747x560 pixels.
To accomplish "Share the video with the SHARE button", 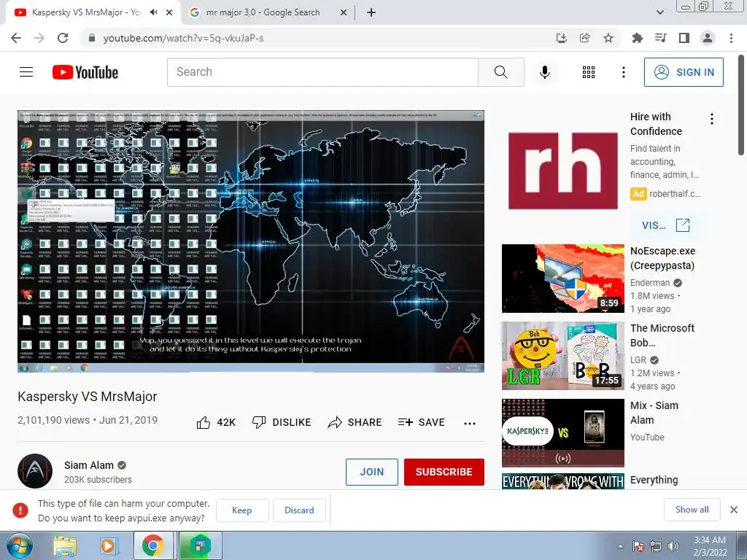I will pyautogui.click(x=355, y=422).
